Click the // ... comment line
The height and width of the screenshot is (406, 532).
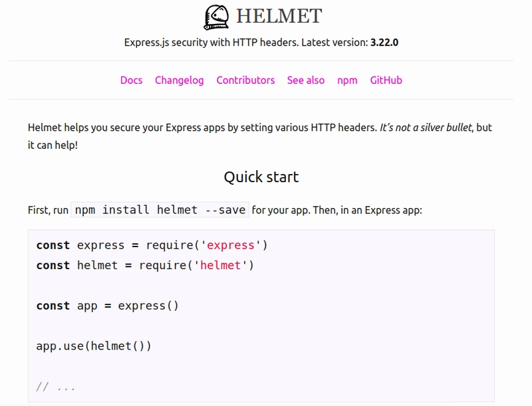coord(56,387)
